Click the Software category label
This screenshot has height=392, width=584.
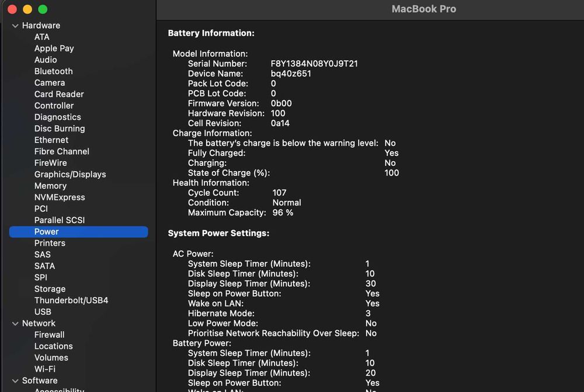pos(40,380)
